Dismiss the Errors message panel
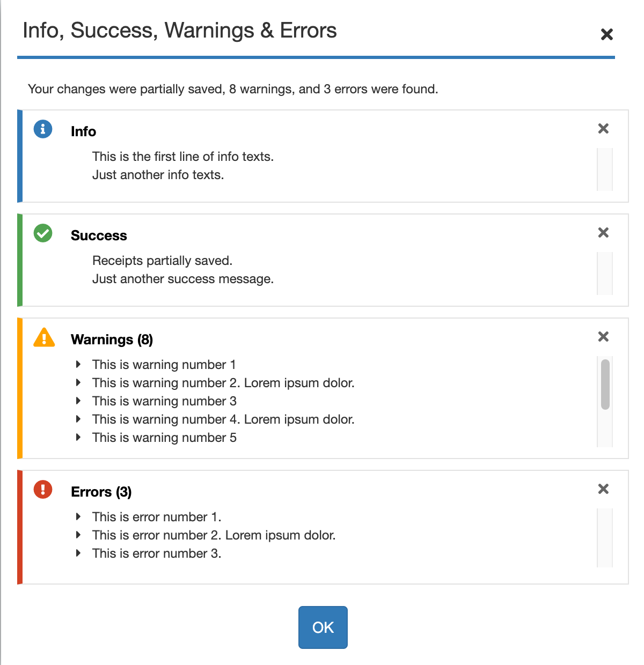The height and width of the screenshot is (665, 644). (x=603, y=489)
